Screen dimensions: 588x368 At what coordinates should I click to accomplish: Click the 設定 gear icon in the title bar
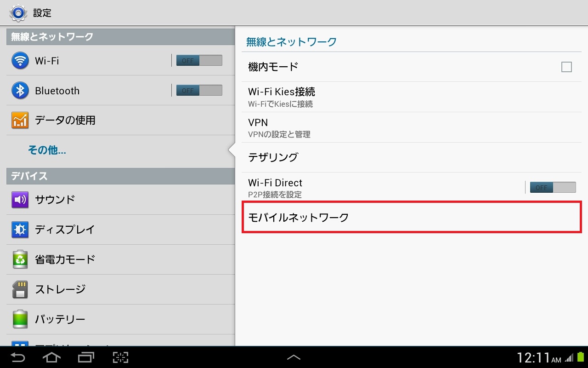(x=17, y=12)
